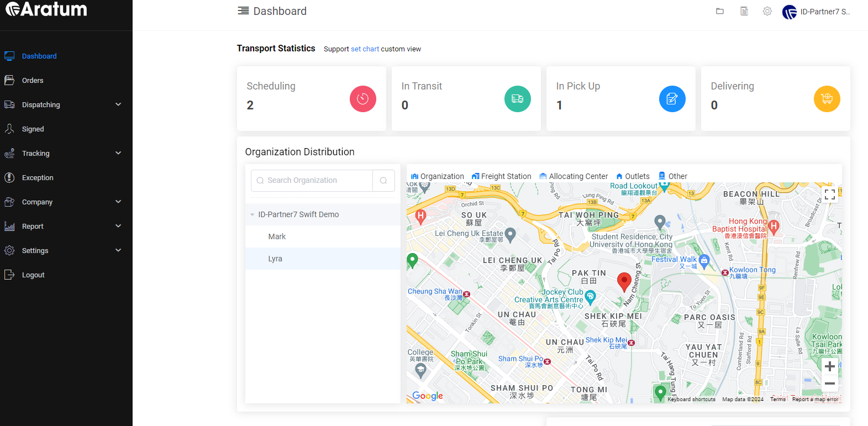Open the Exception page
The image size is (868, 426).
click(38, 178)
